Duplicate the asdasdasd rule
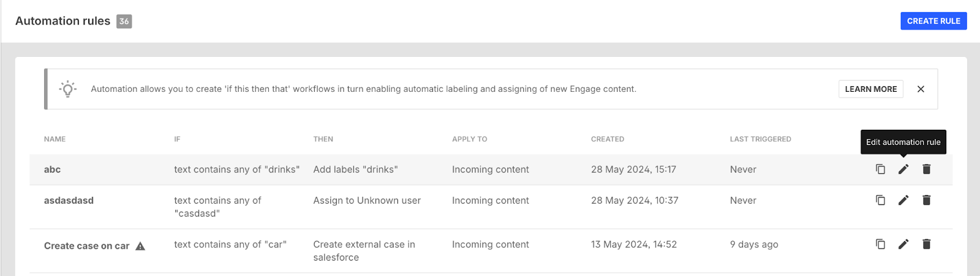The image size is (980, 276). pyautogui.click(x=880, y=200)
